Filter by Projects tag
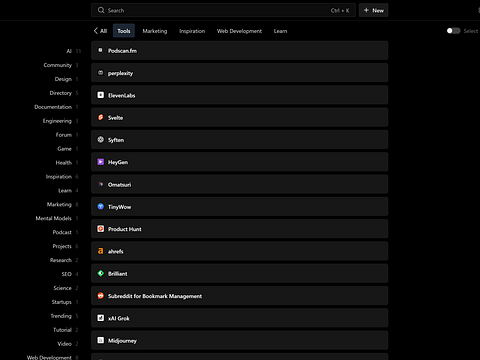Image resolution: width=480 pixels, height=360 pixels. pyautogui.click(x=62, y=246)
